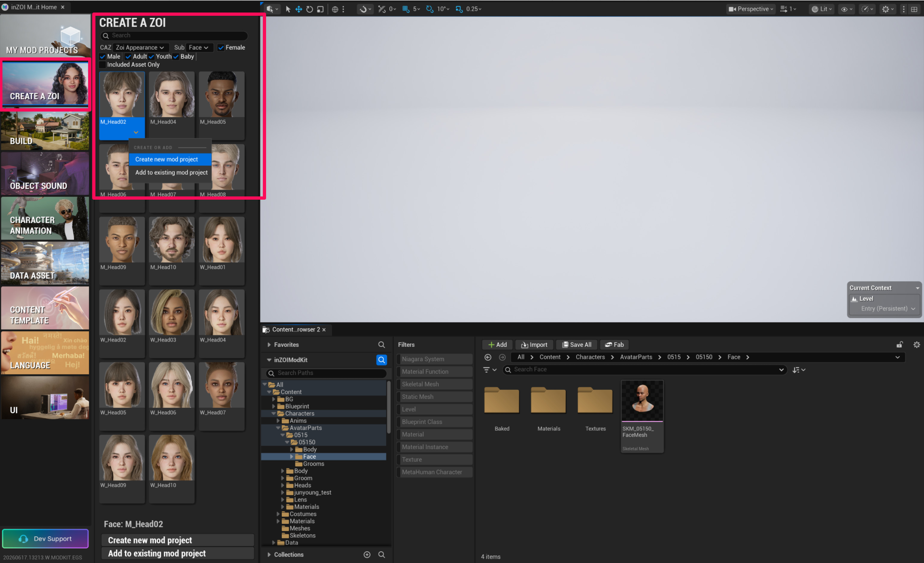Image resolution: width=924 pixels, height=563 pixels.
Task: Click the Collections search icon
Action: [381, 555]
